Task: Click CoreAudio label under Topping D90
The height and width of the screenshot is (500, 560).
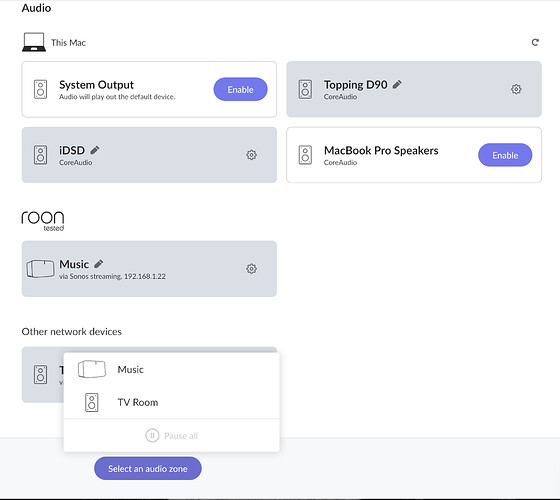Action: pos(340,97)
